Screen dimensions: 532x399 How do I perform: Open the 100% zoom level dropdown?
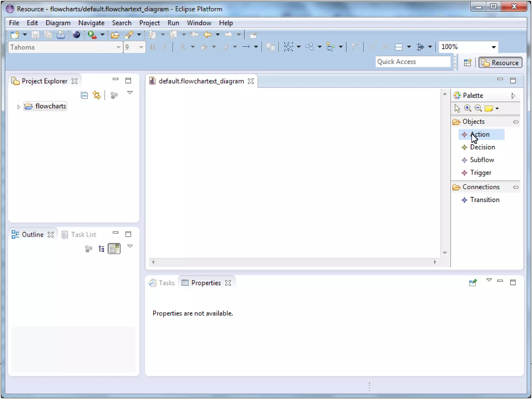494,47
